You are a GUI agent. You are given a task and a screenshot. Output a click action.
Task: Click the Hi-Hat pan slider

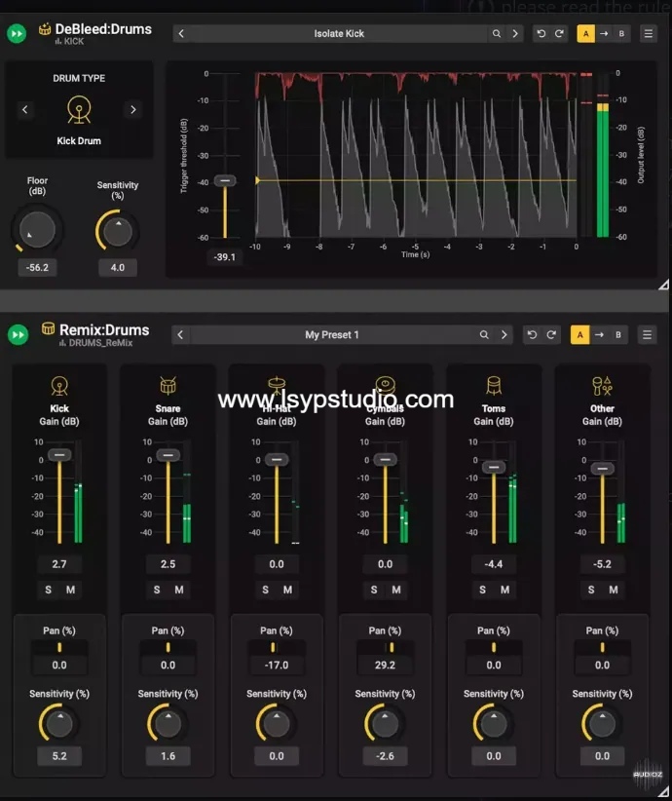[x=277, y=647]
